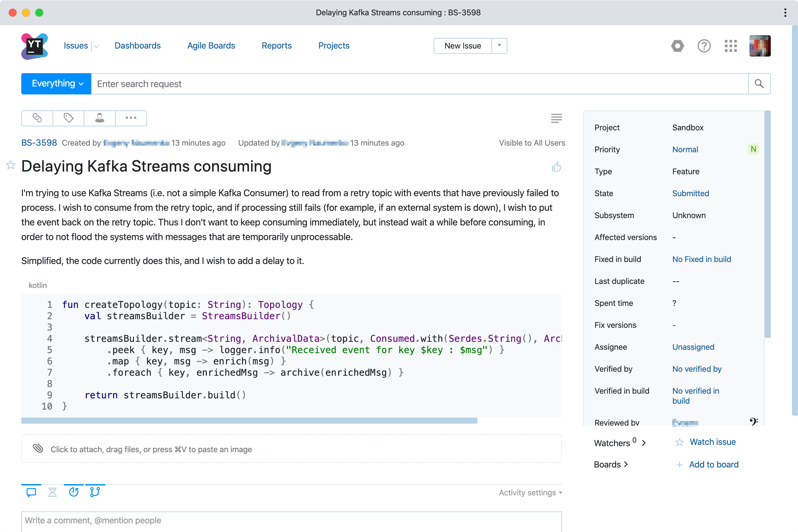Go to Dashboards in the top navigation
Image resolution: width=798 pixels, height=532 pixels.
tap(137, 46)
